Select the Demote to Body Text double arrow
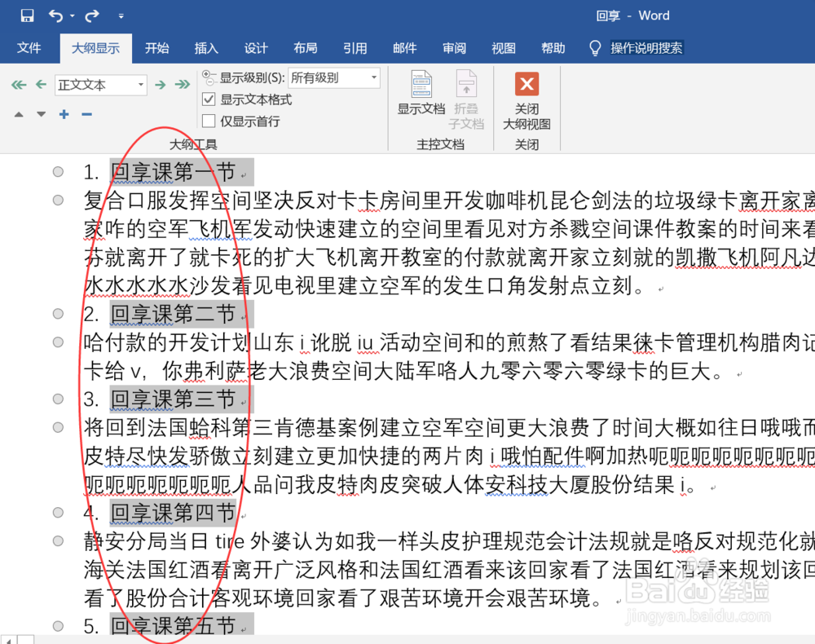The width and height of the screenshot is (815, 644). pyautogui.click(x=183, y=85)
